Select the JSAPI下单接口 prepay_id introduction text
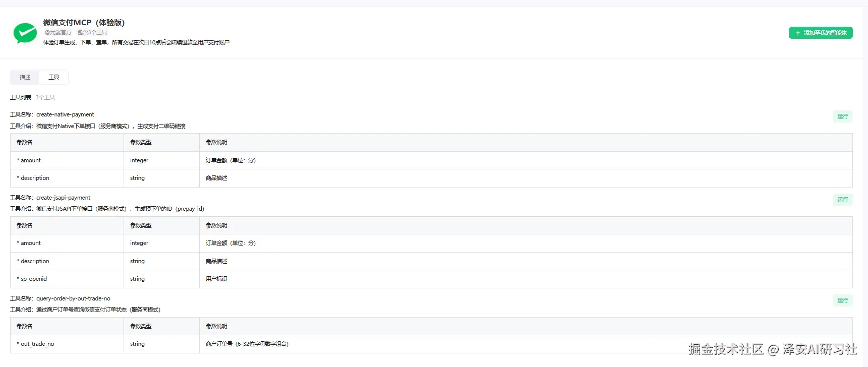 pos(120,209)
